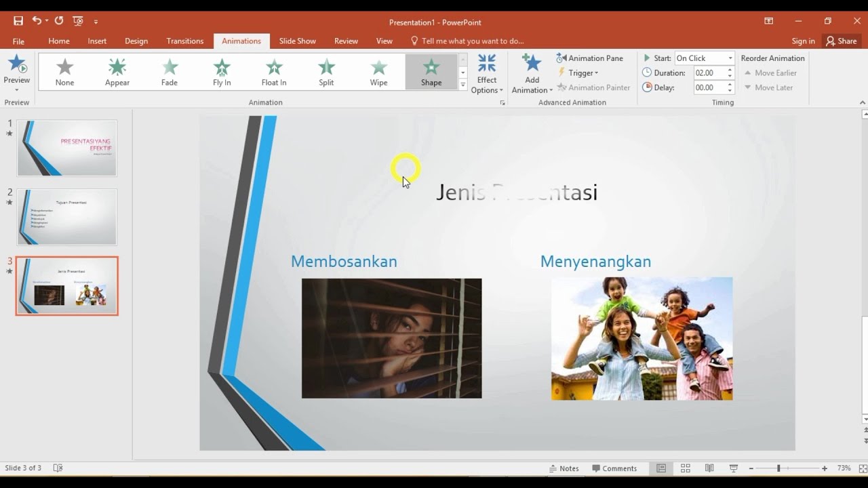Switch to the Transitions tab
868x488 pixels.
(184, 41)
